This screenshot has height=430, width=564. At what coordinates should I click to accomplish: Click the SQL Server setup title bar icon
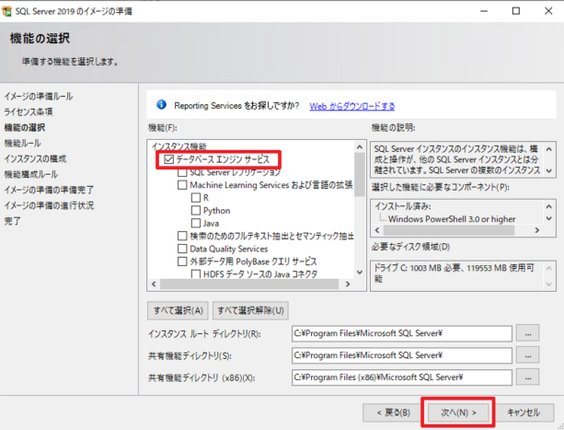[7, 12]
